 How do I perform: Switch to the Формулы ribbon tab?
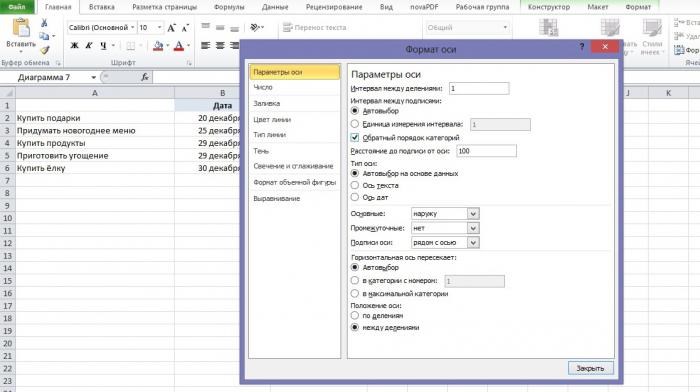[229, 7]
